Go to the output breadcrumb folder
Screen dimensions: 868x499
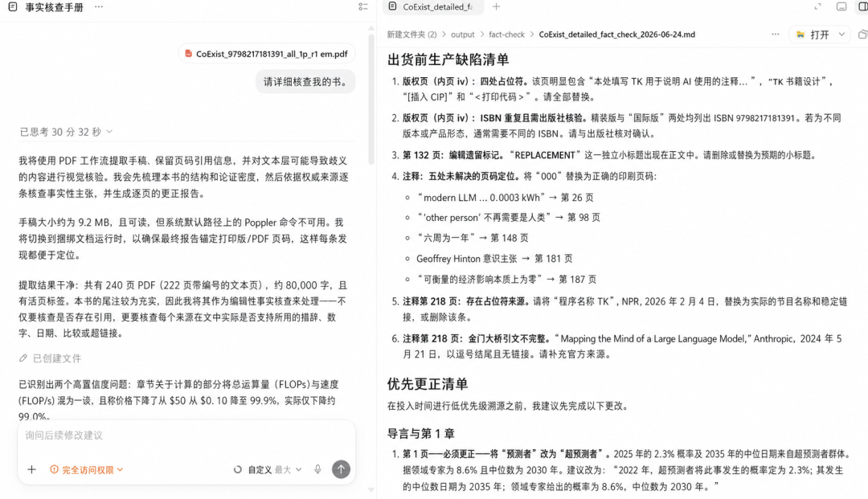click(x=463, y=35)
